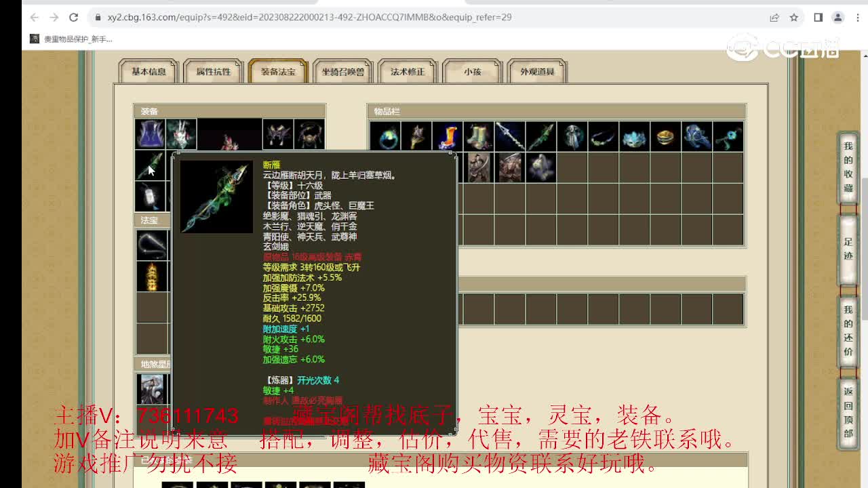Image resolution: width=868 pixels, height=488 pixels.
Task: Click 返回顶部 button
Action: coord(848,413)
